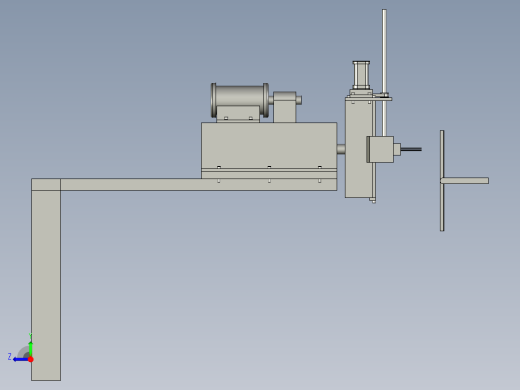Select the horizontal bar of the T-shaped part
The height and width of the screenshot is (390, 520).
coord(466,181)
